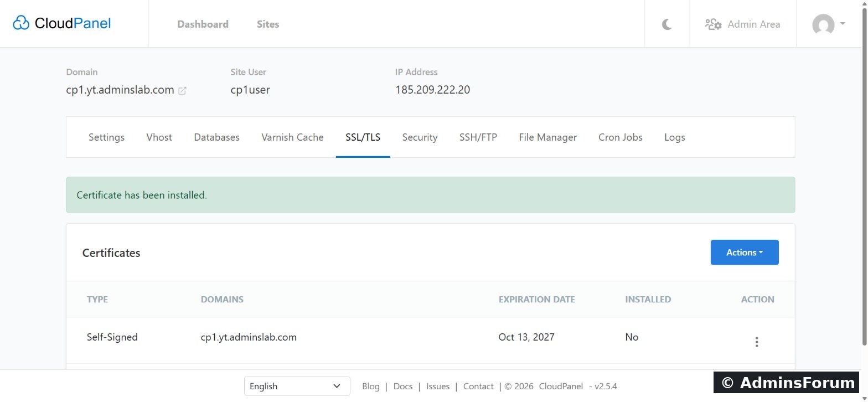Screen dimensions: 868x402
Task: Toggle dark mode moon icon
Action: coord(667,24)
